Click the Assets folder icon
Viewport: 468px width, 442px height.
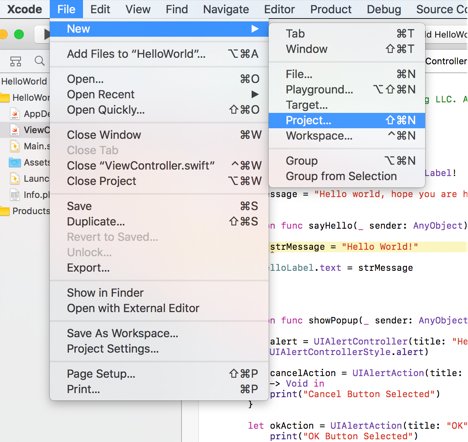15,162
